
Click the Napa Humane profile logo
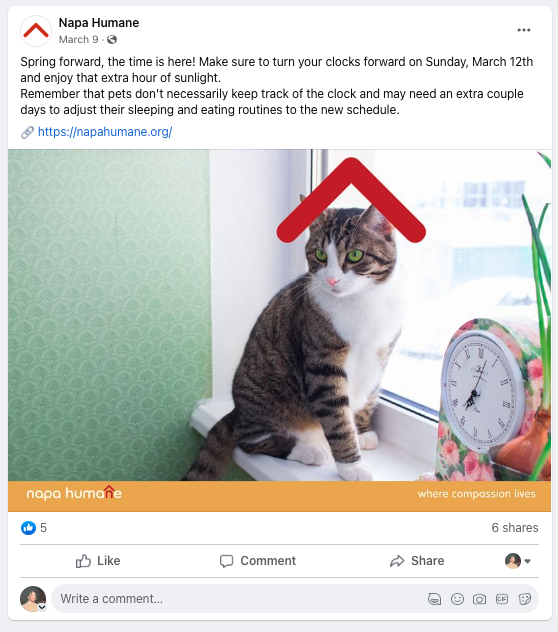(x=36, y=31)
